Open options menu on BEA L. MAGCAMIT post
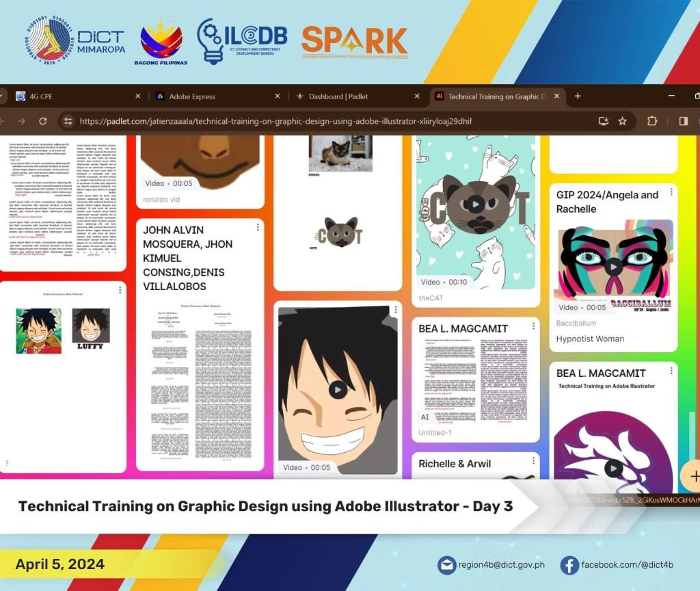The image size is (700, 591). pos(533,325)
